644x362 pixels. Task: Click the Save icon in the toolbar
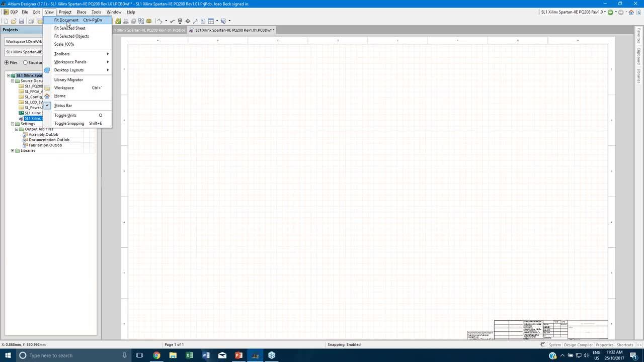(22, 21)
